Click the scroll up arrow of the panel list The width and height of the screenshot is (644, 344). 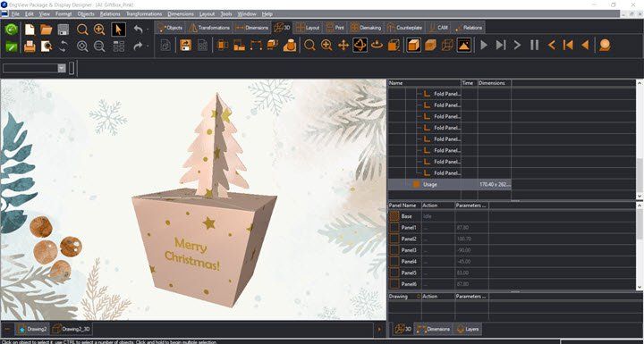(x=640, y=205)
